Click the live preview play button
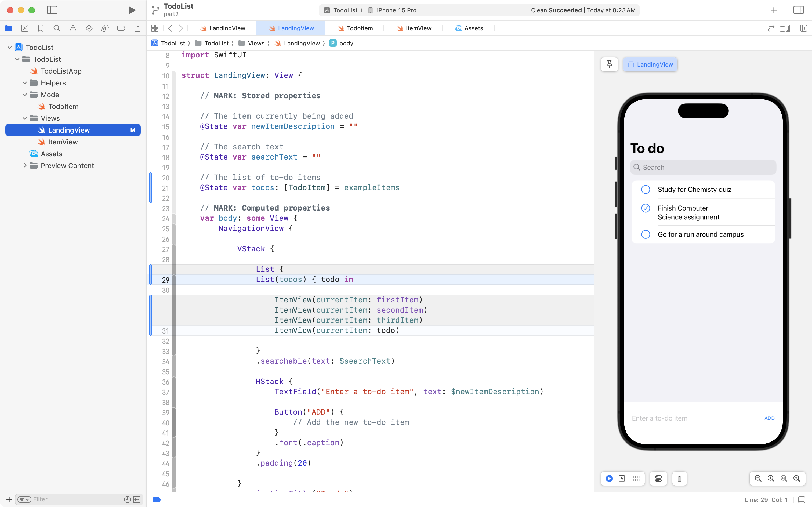The width and height of the screenshot is (812, 507). (x=609, y=479)
